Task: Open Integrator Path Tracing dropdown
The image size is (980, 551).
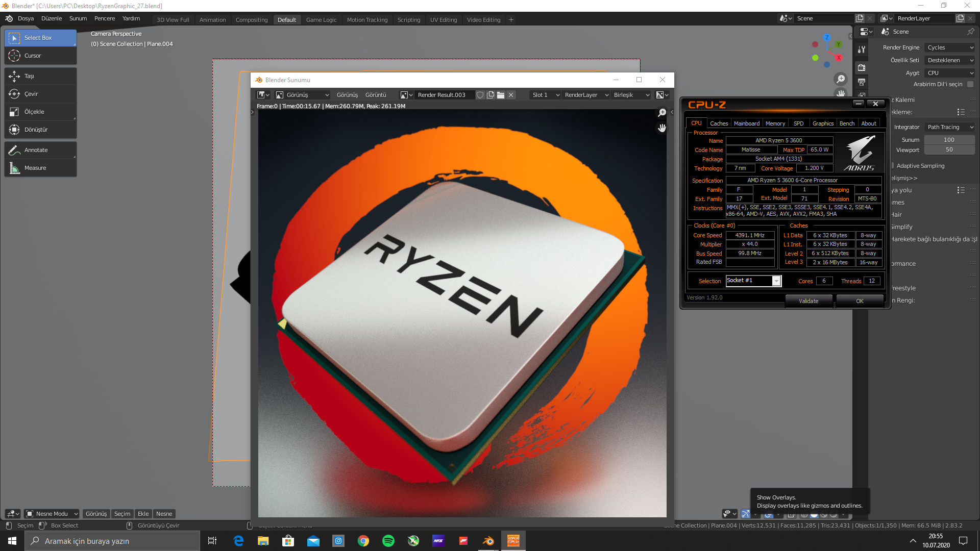Action: point(950,127)
